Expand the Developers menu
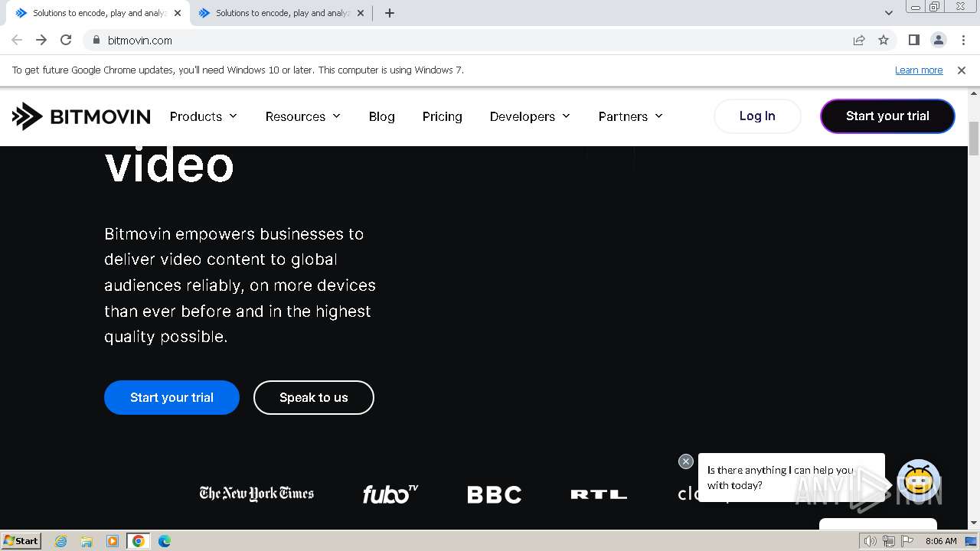The height and width of the screenshot is (551, 980). (530, 116)
